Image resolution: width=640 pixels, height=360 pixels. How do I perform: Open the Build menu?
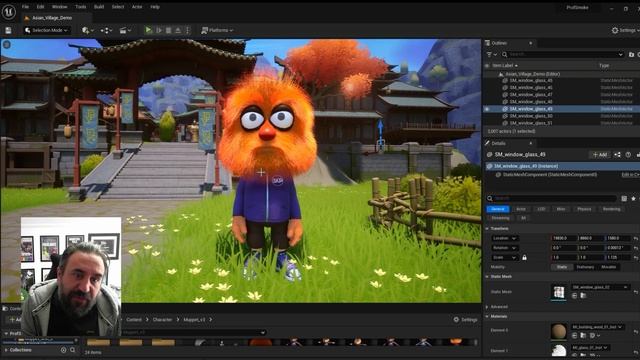99,7
